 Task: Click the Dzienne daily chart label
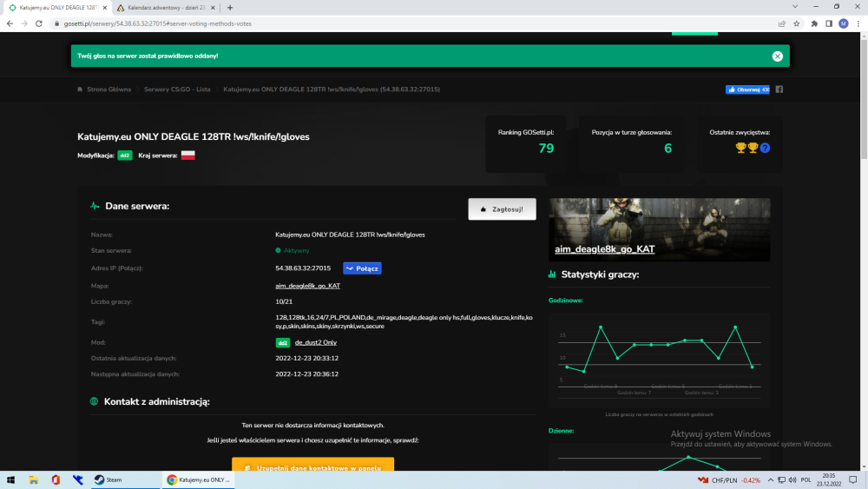[x=561, y=431]
